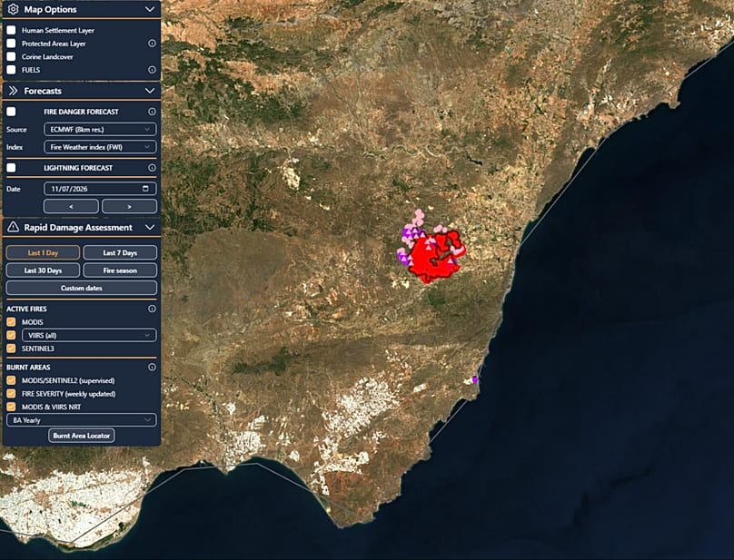
Task: Click Custom dates button
Action: [82, 288]
